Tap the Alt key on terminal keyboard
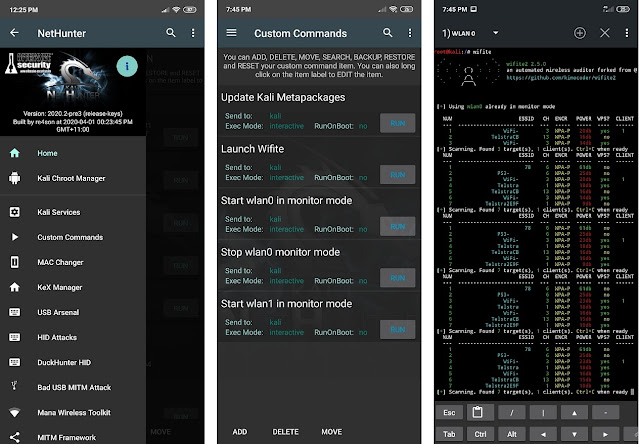639x444 pixels. 512,435
